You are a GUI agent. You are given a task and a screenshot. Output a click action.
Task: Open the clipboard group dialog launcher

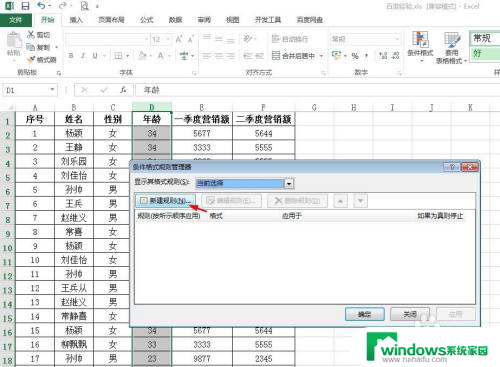pyautogui.click(x=59, y=73)
